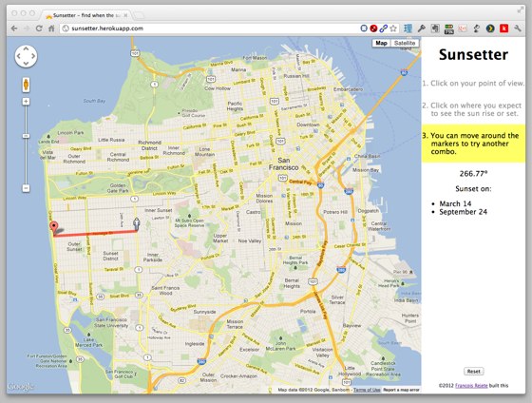Click the 'Mission Bay' map label

(x=366, y=170)
